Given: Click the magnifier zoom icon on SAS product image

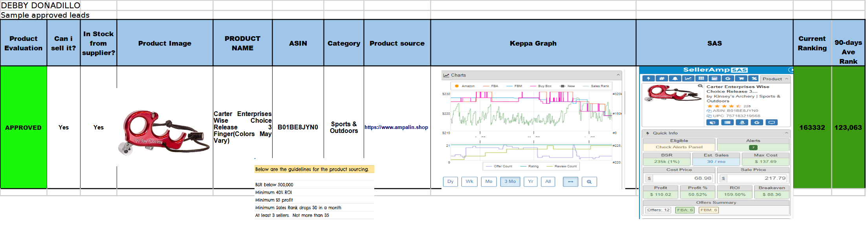Looking at the screenshot, I should 700,86.
